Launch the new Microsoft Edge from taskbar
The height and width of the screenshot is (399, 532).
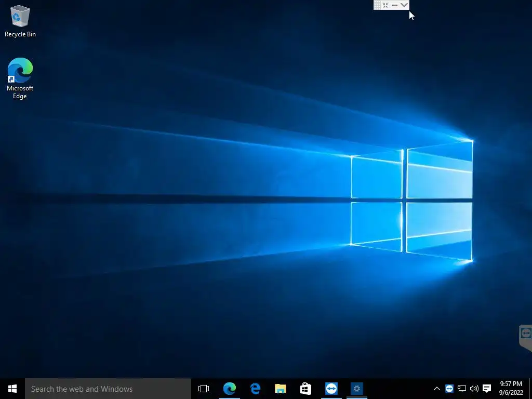tap(229, 389)
